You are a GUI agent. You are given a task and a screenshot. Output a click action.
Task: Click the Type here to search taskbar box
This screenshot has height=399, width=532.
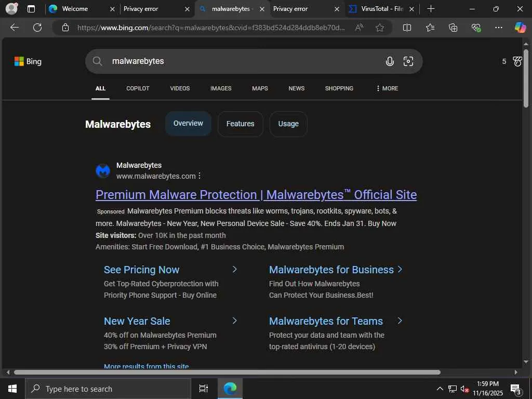tap(108, 389)
